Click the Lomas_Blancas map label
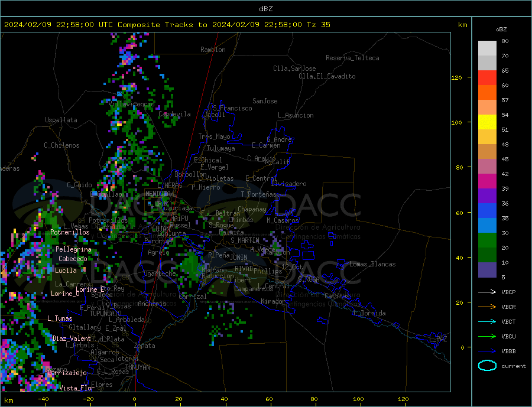The image size is (532, 407). click(372, 264)
